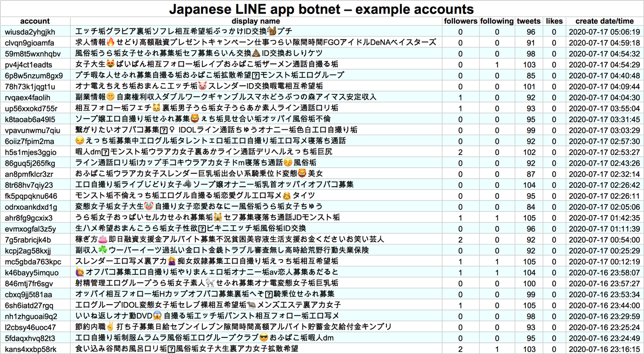Click the date 2020-07-17 02:43:26
Viewport: 644px width, 354px height.
(604, 163)
